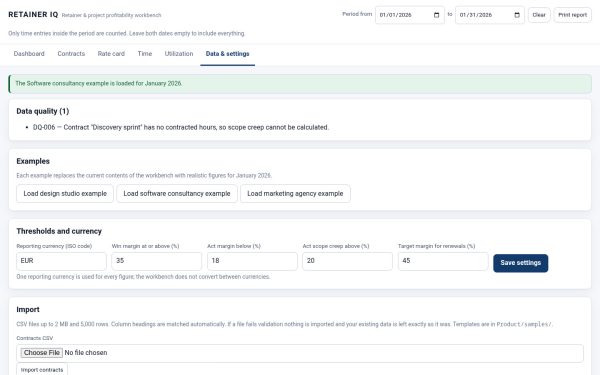The width and height of the screenshot is (600, 375).
Task: Click the Win margin at or above field
Action: click(x=157, y=261)
